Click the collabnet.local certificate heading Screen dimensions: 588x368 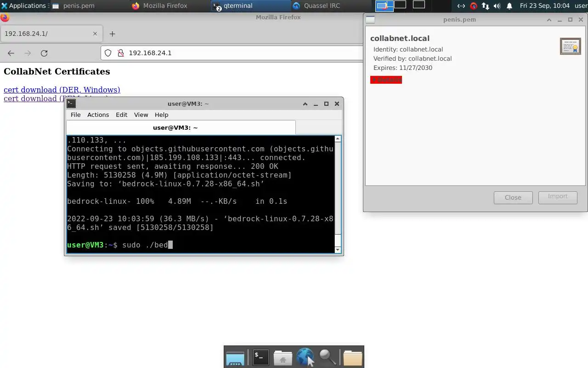(x=400, y=38)
